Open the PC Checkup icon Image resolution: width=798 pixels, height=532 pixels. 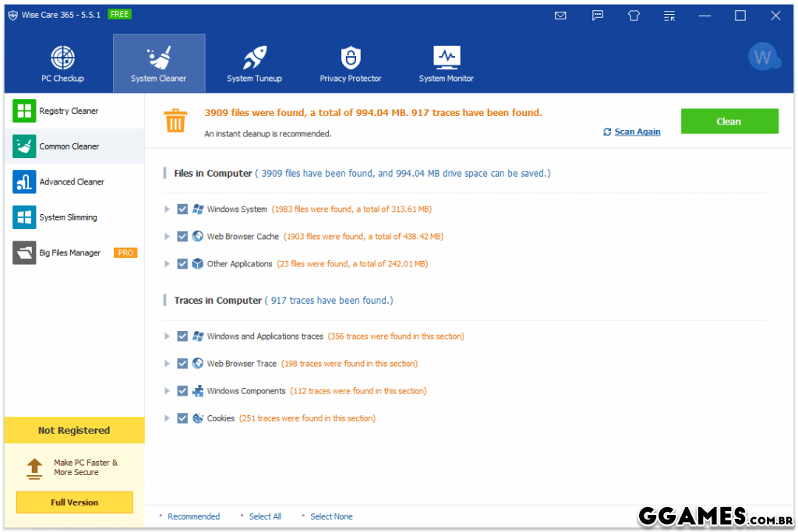click(62, 58)
